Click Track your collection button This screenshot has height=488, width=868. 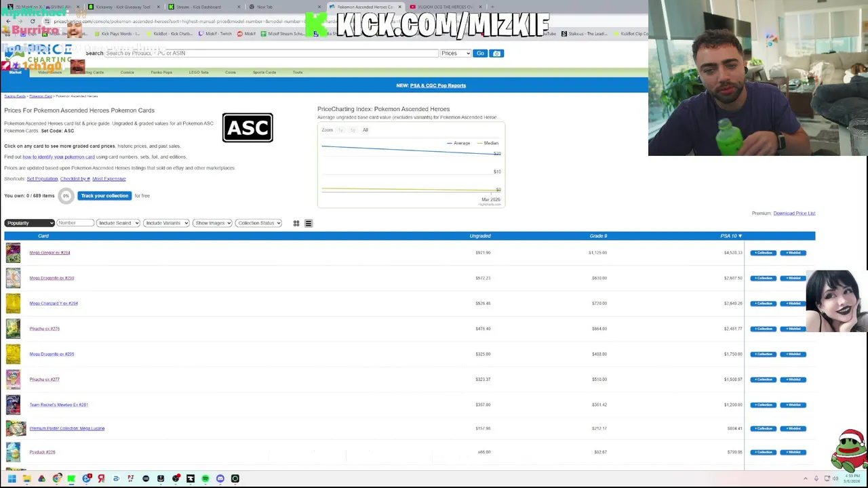[104, 196]
